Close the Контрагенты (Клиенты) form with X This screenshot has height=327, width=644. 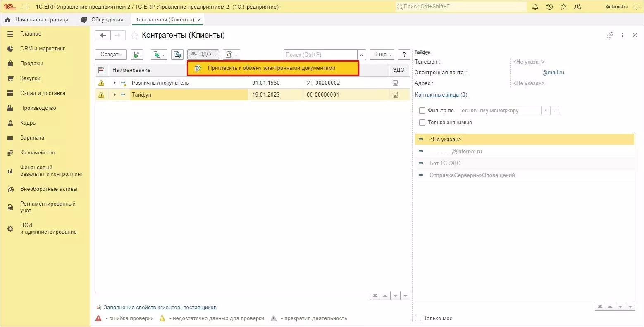(635, 36)
